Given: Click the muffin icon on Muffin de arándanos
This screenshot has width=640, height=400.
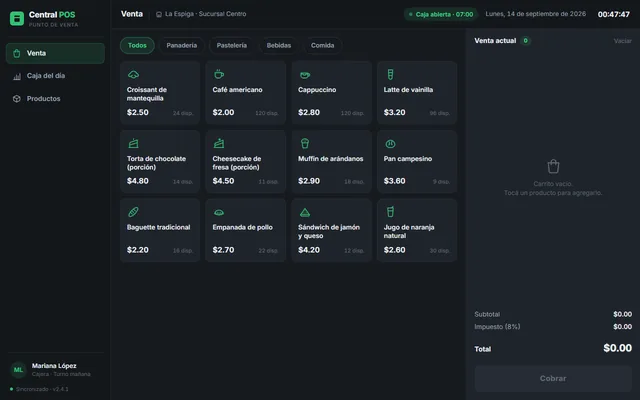Looking at the screenshot, I should tap(305, 144).
